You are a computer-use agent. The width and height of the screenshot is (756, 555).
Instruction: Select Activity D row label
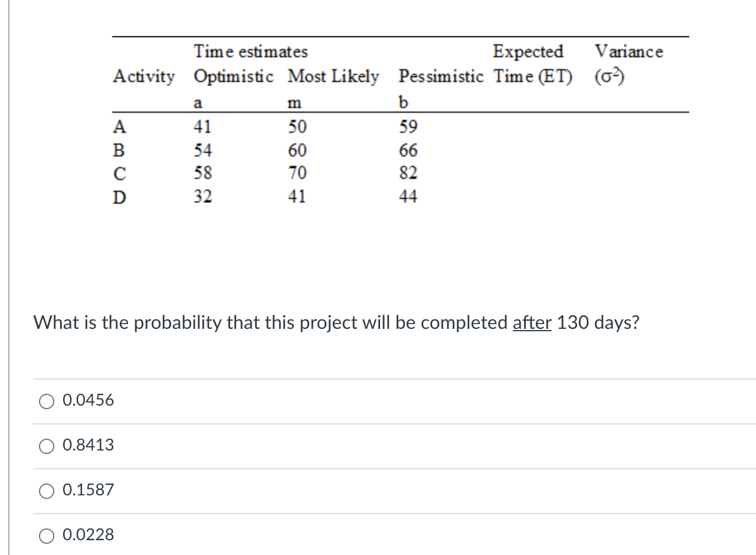(x=120, y=197)
